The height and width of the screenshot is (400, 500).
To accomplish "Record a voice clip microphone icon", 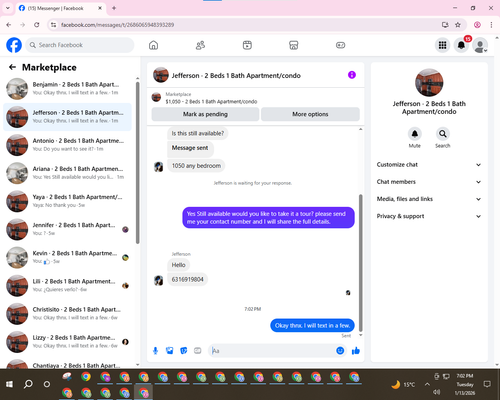I will point(155,351).
